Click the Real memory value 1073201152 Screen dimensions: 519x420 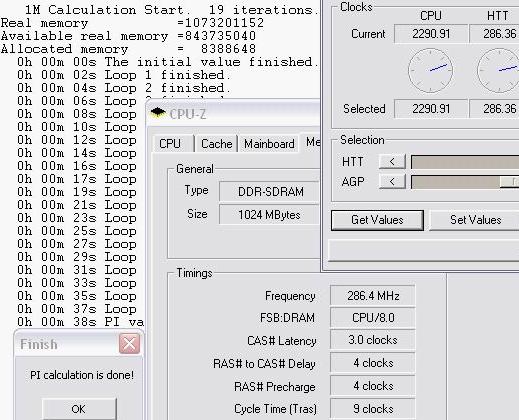224,23
